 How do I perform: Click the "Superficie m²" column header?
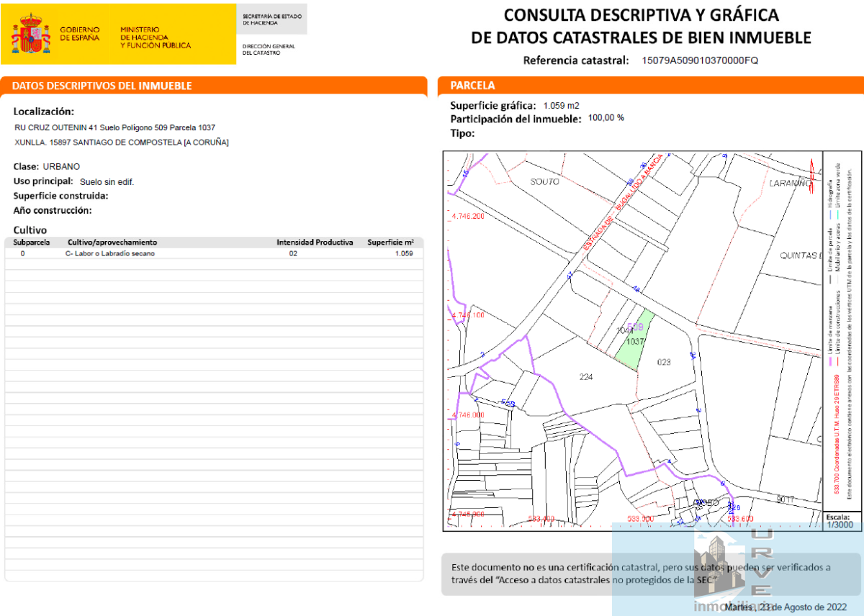pyautogui.click(x=390, y=243)
